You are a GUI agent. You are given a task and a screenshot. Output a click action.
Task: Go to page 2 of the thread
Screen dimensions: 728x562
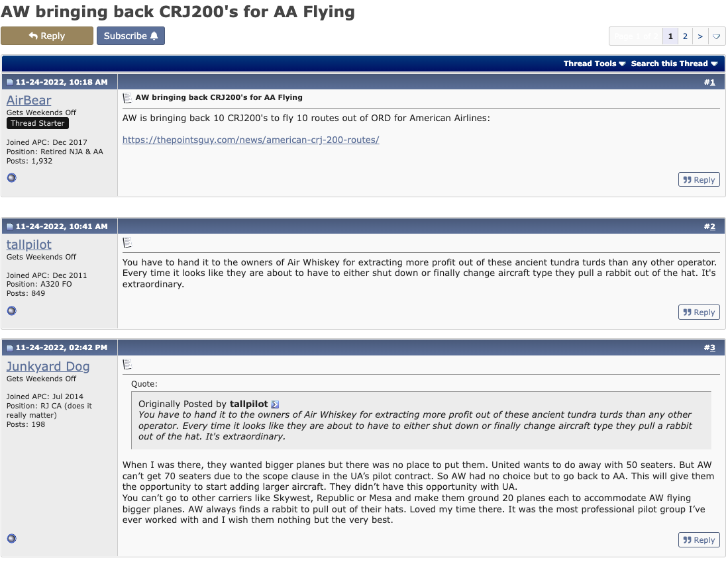pyautogui.click(x=685, y=36)
